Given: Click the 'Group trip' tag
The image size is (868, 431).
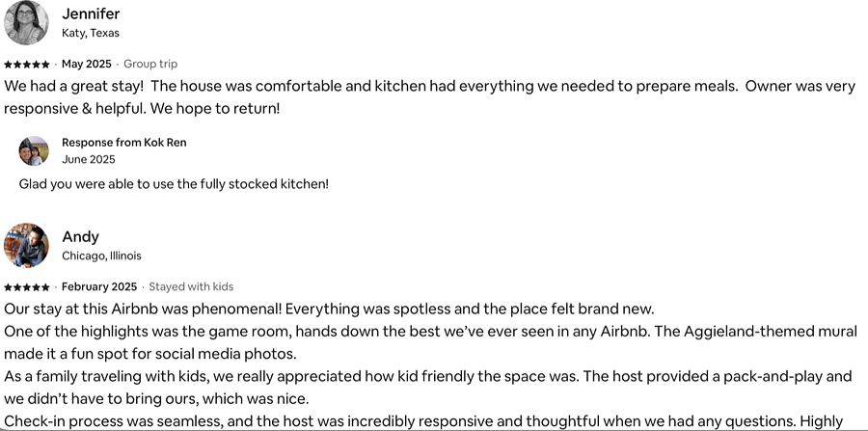Looking at the screenshot, I should click(150, 65).
